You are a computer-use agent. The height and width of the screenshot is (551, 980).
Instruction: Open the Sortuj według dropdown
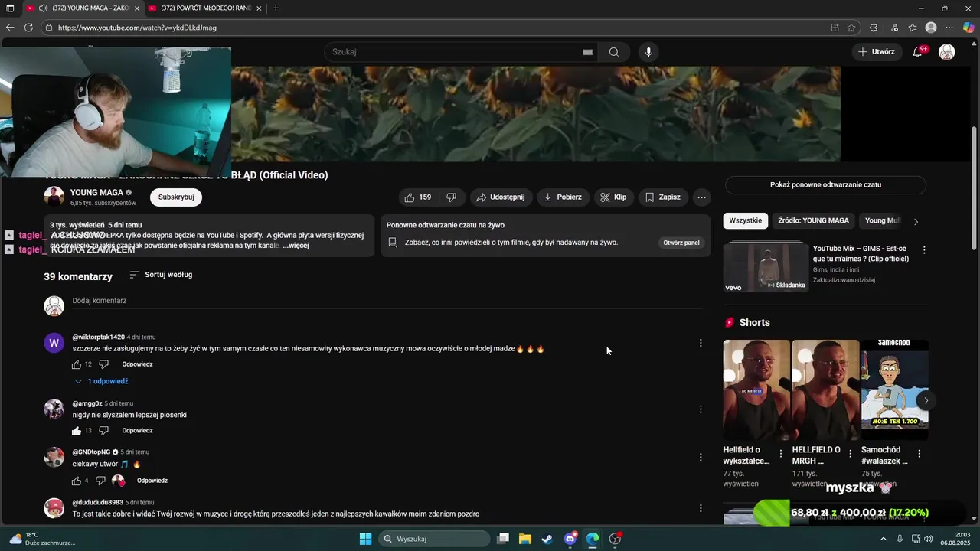pyautogui.click(x=161, y=275)
